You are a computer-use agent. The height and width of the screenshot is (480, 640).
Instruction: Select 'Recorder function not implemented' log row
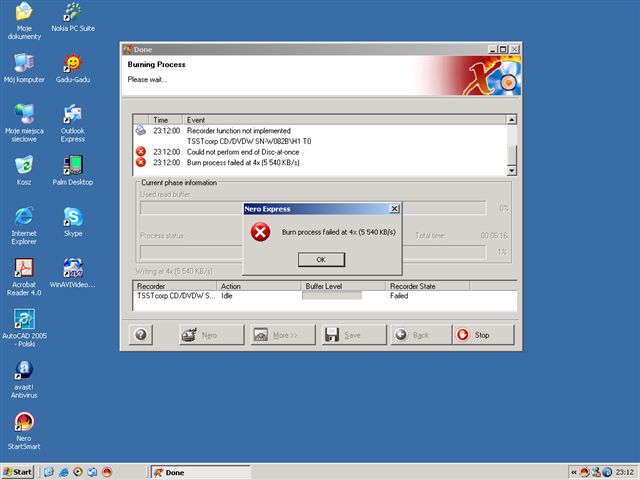coord(320,131)
